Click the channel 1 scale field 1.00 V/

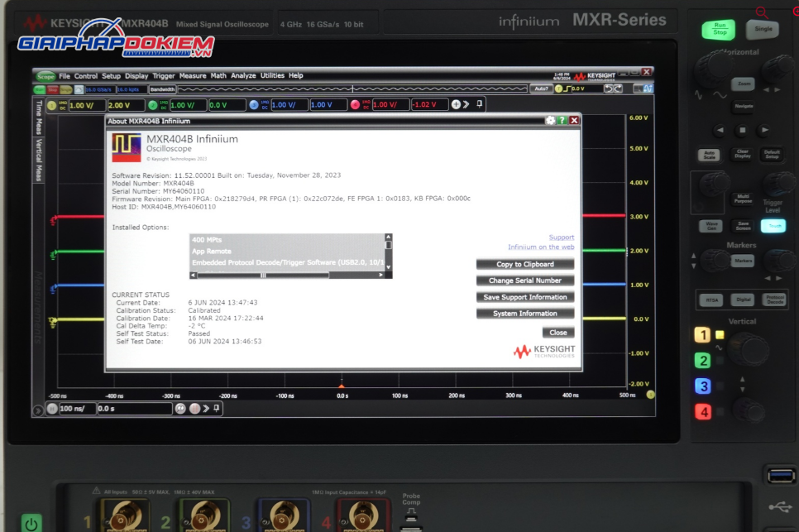click(x=87, y=105)
